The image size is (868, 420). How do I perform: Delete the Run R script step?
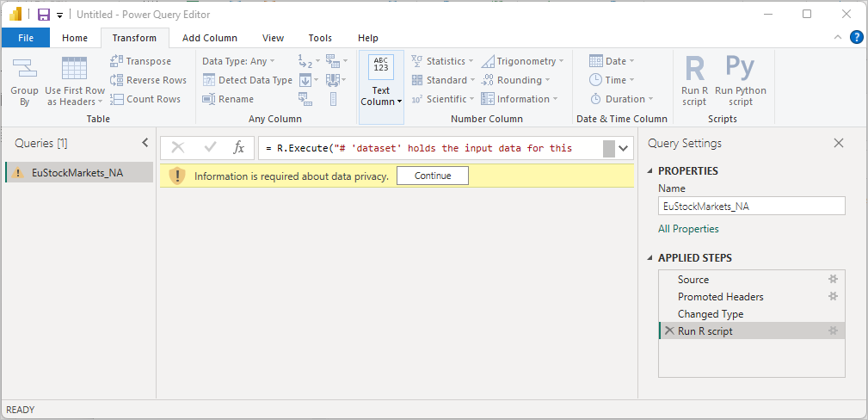[669, 330]
